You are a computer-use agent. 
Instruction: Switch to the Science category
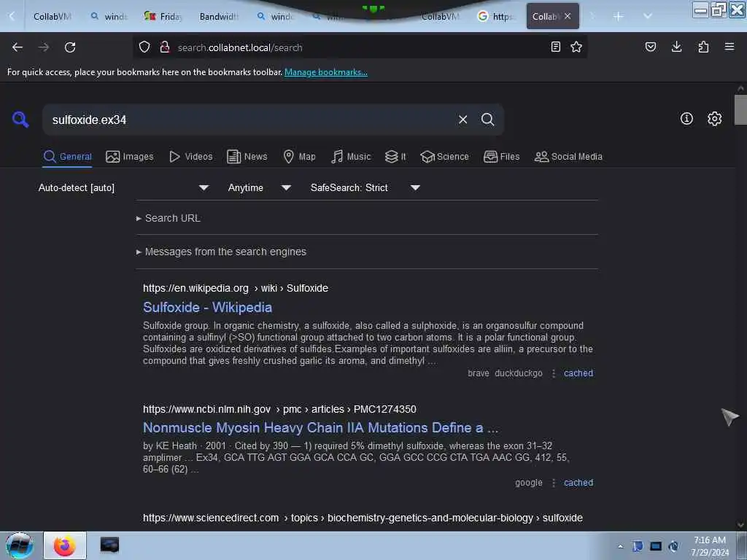tap(444, 157)
